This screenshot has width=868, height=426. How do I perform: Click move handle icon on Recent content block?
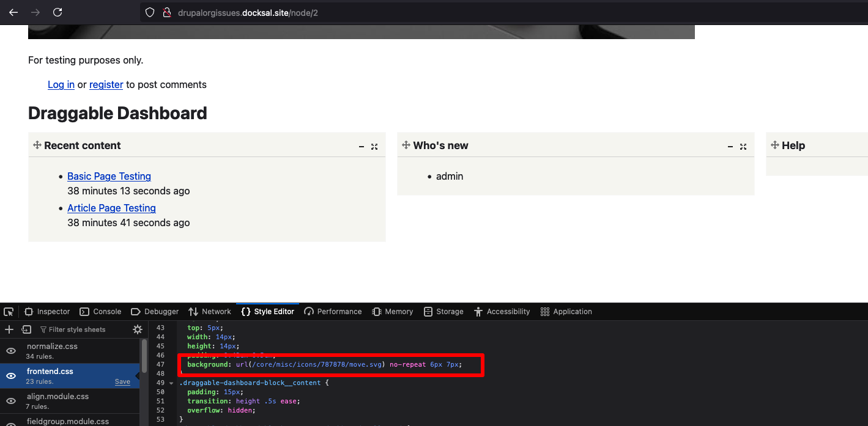point(37,145)
